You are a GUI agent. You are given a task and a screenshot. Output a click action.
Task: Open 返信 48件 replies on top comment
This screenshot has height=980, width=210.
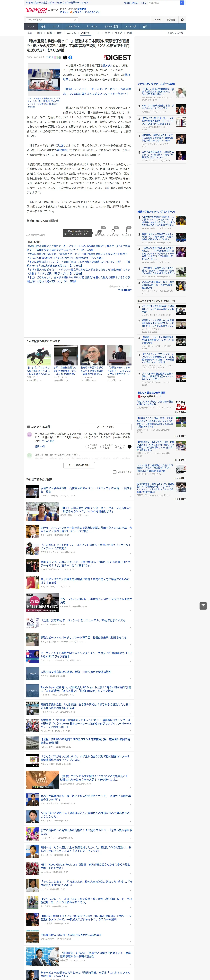[x=40, y=446]
